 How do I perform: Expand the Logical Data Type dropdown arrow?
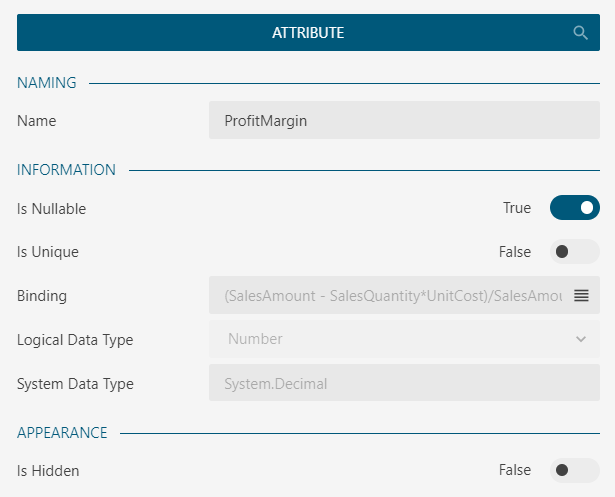pos(581,339)
